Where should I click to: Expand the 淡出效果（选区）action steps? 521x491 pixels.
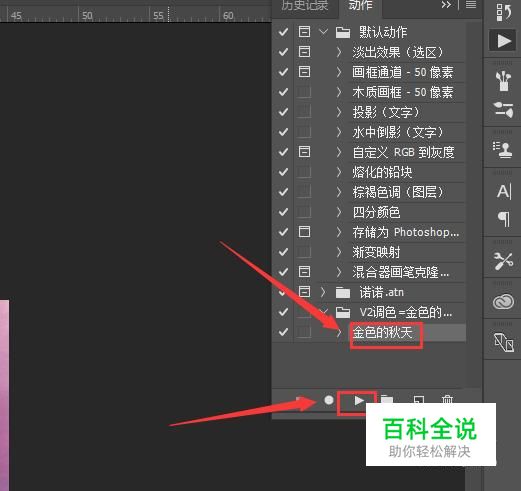tap(339, 52)
